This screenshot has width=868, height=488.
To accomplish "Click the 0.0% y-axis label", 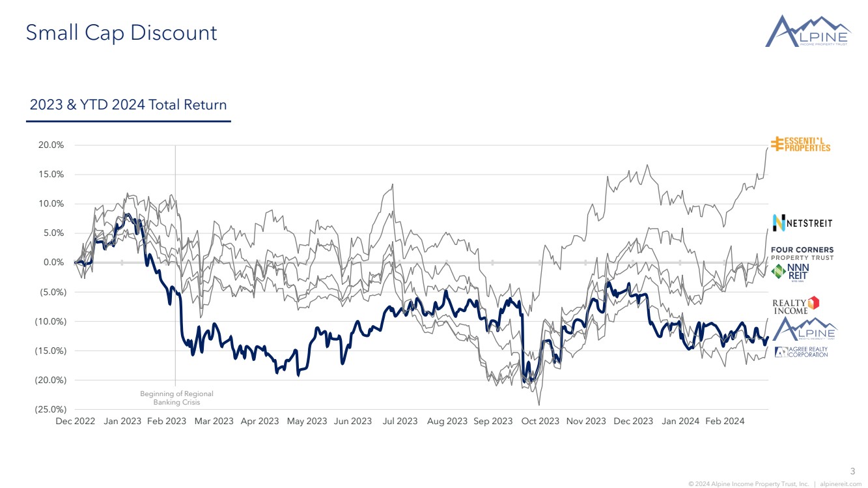I will 53,263.
